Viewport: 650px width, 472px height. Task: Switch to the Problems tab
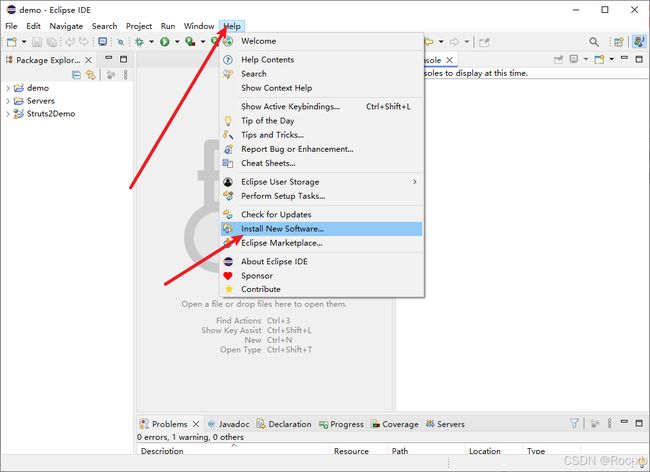tap(170, 424)
